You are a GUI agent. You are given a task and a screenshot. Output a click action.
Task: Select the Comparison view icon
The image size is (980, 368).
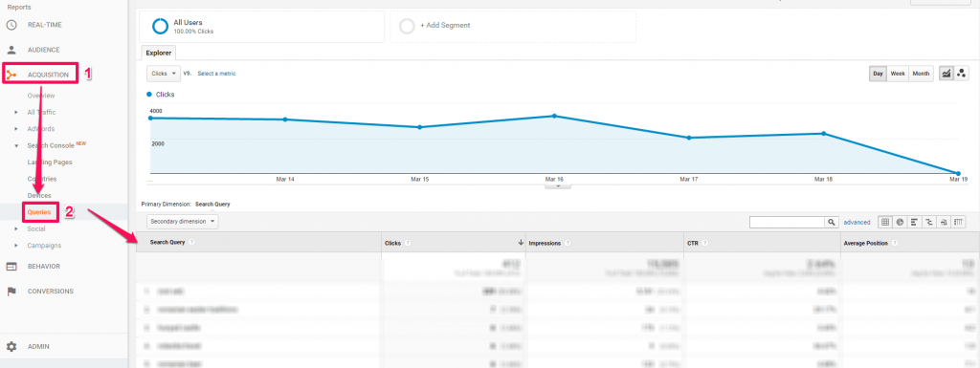[929, 222]
